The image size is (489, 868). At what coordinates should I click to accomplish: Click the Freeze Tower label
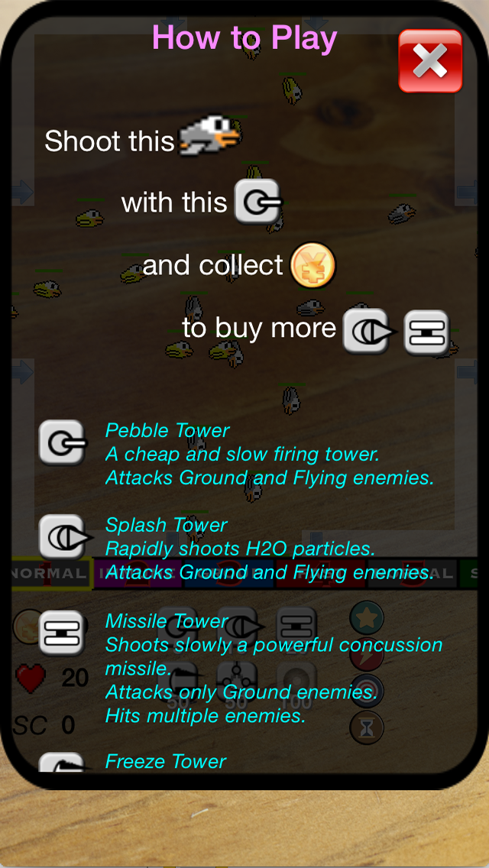click(166, 762)
